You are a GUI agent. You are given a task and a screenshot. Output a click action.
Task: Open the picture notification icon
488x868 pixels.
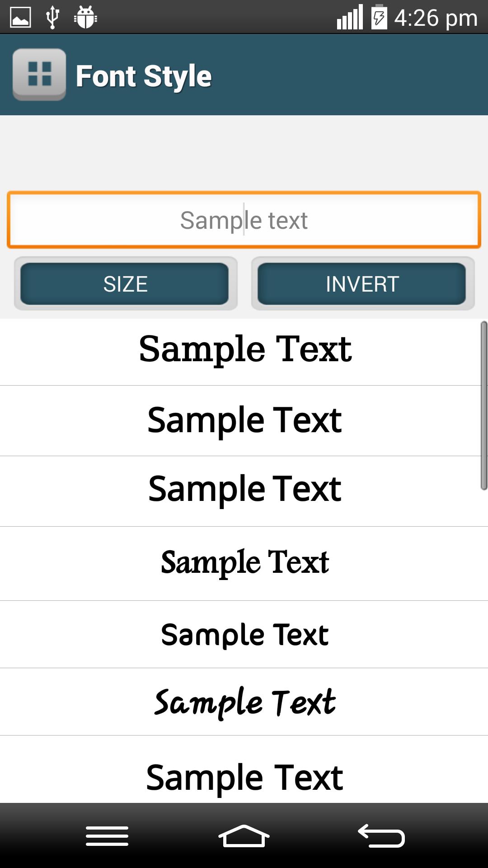pyautogui.click(x=20, y=18)
